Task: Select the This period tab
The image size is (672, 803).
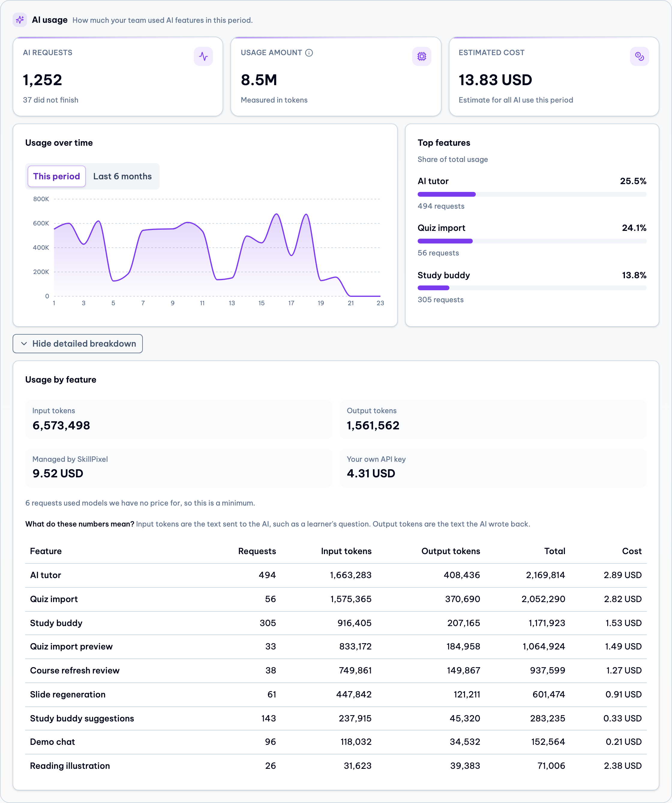Action: [57, 176]
